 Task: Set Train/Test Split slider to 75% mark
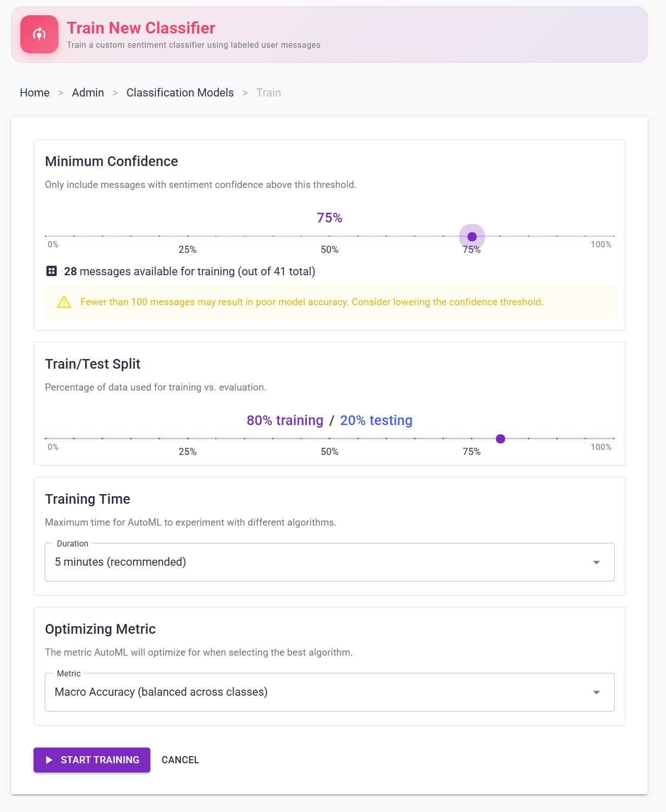472,438
